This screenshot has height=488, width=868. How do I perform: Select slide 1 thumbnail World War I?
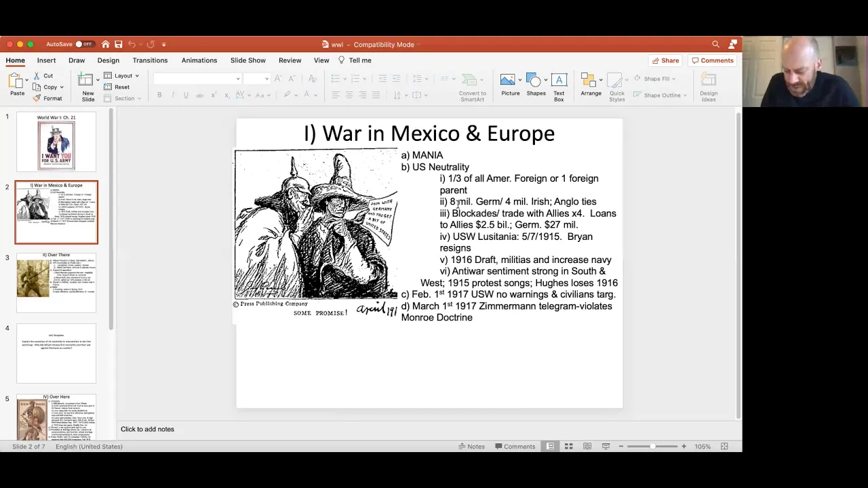click(x=56, y=142)
